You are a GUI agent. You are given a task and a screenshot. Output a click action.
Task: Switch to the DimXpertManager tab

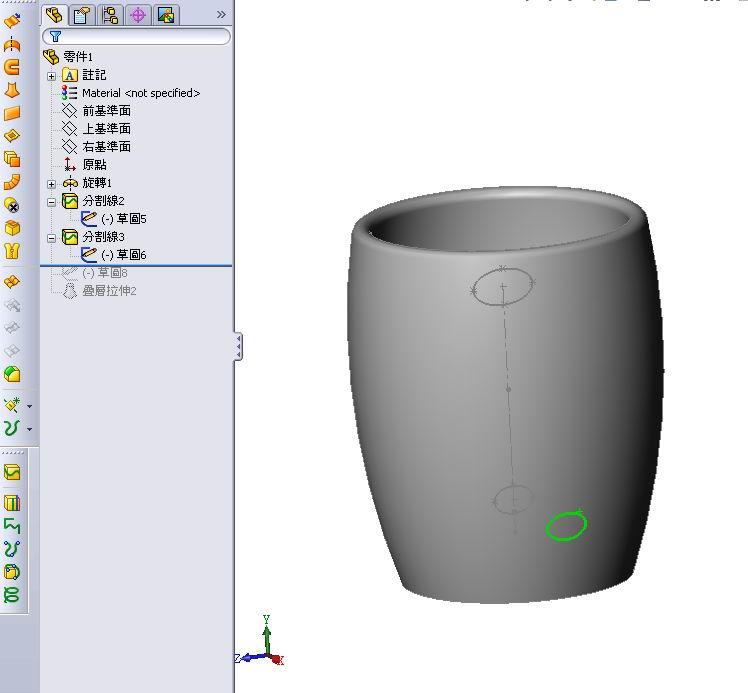pyautogui.click(x=138, y=15)
